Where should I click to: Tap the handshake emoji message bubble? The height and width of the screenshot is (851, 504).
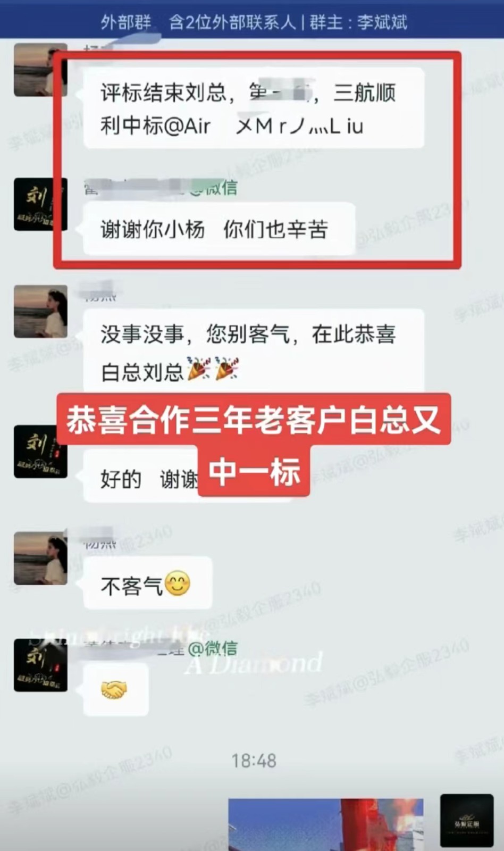pos(116,690)
